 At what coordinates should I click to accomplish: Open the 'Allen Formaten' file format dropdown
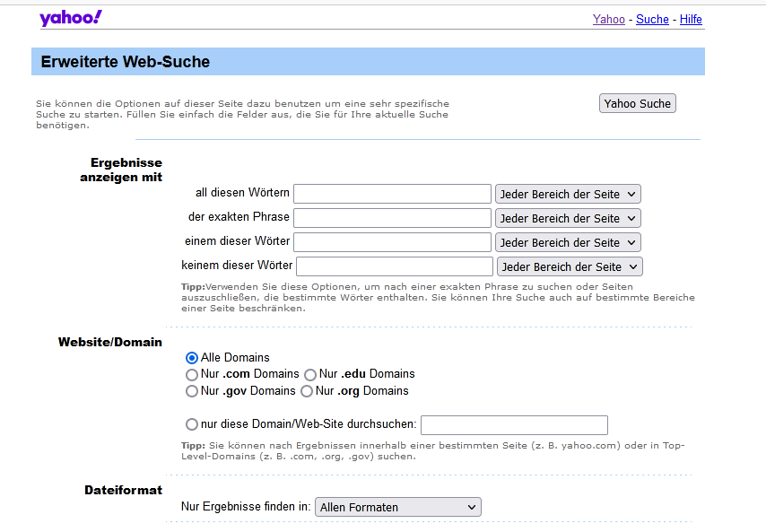coord(398,507)
